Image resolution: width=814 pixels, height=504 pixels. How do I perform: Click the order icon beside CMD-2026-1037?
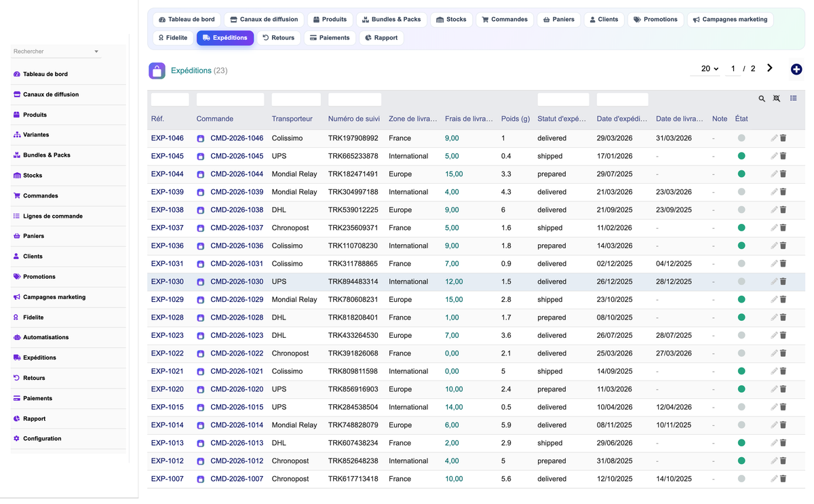coord(201,229)
